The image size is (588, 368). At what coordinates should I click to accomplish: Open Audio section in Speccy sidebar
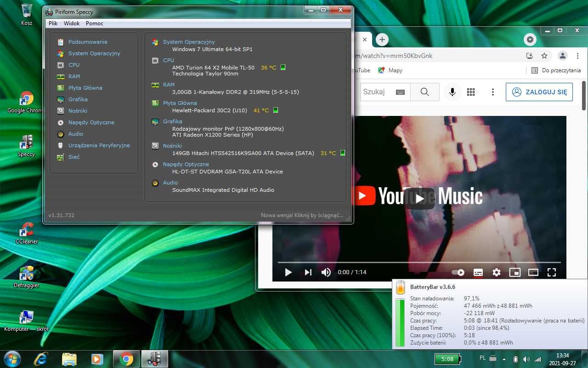[x=76, y=134]
